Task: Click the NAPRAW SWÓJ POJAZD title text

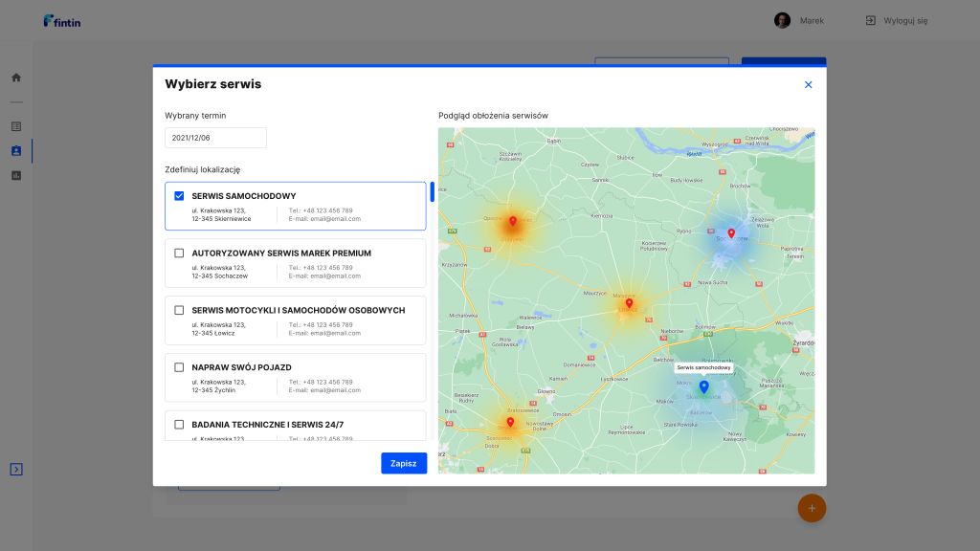Action: coord(241,367)
